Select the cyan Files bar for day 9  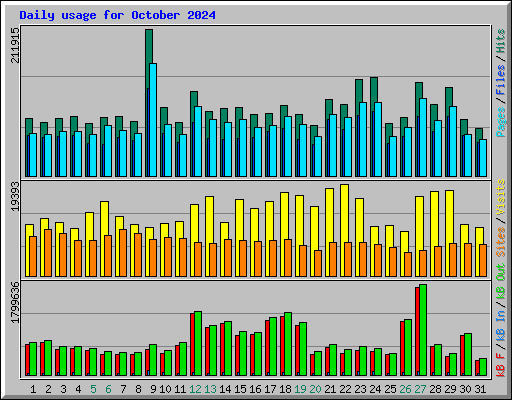coord(153,120)
